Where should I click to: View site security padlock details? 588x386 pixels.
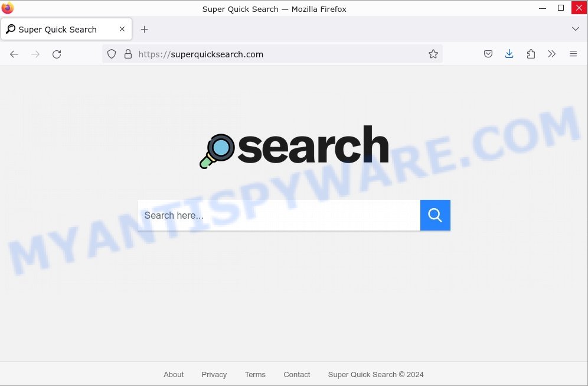128,54
